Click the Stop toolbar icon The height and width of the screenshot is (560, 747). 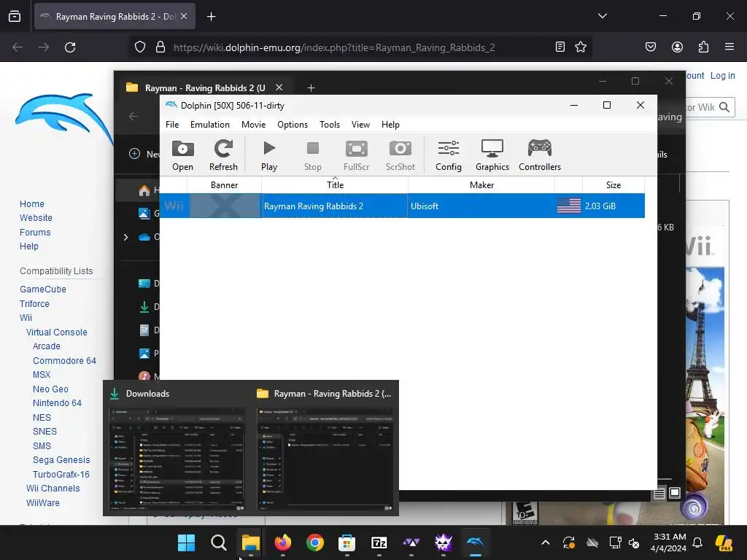[312, 155]
